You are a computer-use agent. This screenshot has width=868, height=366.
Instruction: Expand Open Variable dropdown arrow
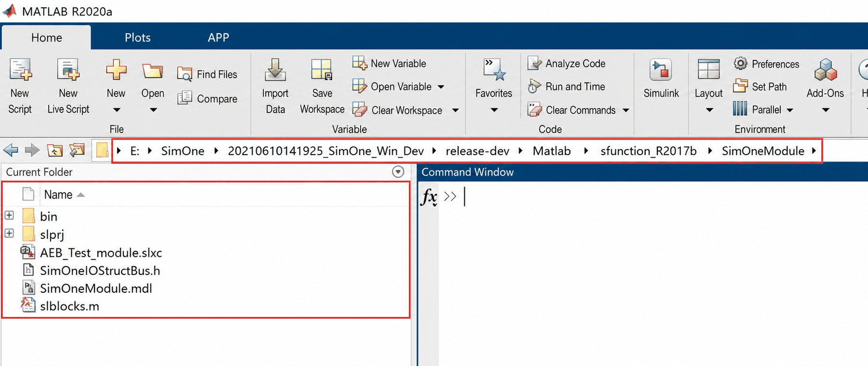(x=441, y=87)
